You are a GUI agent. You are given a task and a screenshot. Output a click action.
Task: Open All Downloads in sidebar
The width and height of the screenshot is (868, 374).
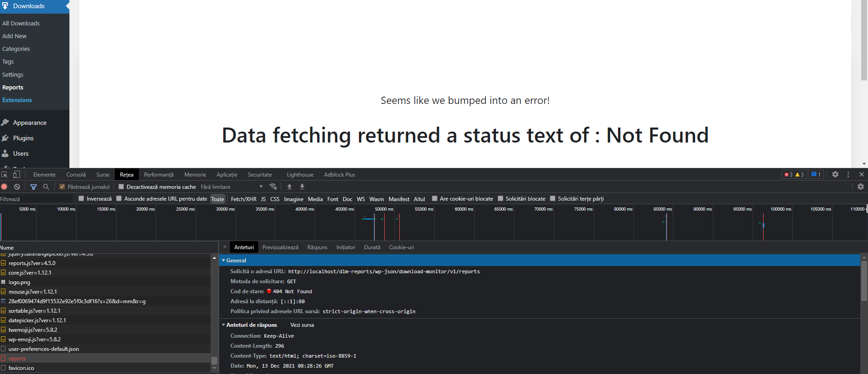click(x=21, y=23)
